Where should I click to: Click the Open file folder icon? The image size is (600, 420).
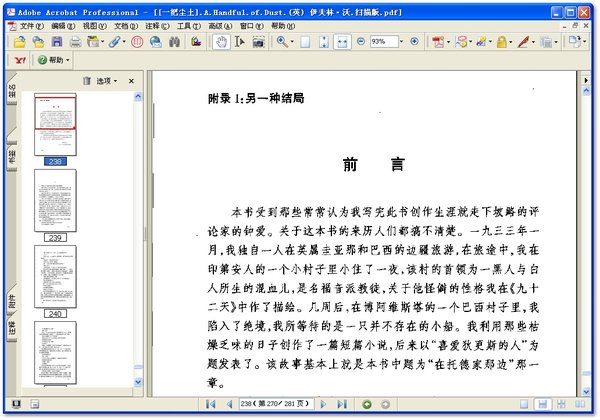pos(19,42)
